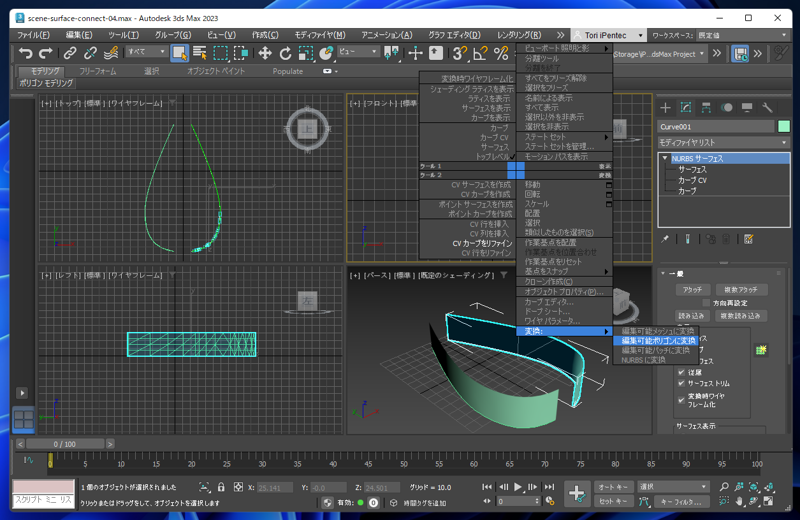
Task: Click the 複数読み込み button
Action: pyautogui.click(x=741, y=316)
